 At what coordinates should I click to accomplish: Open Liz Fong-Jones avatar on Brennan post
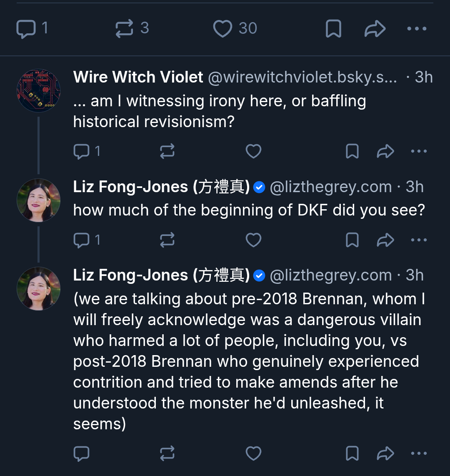click(38, 288)
